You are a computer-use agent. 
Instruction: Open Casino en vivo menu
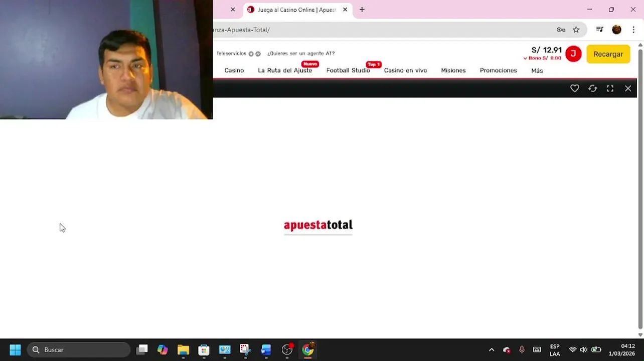[x=405, y=70]
